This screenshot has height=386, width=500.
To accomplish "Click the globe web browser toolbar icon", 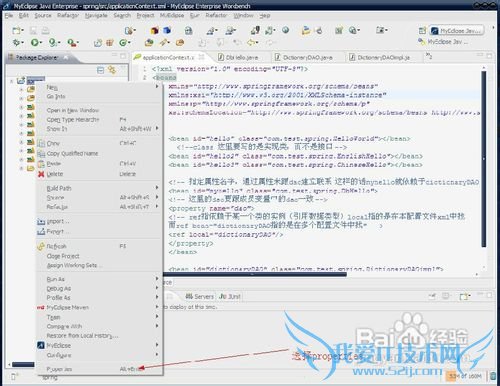I will pos(285,30).
